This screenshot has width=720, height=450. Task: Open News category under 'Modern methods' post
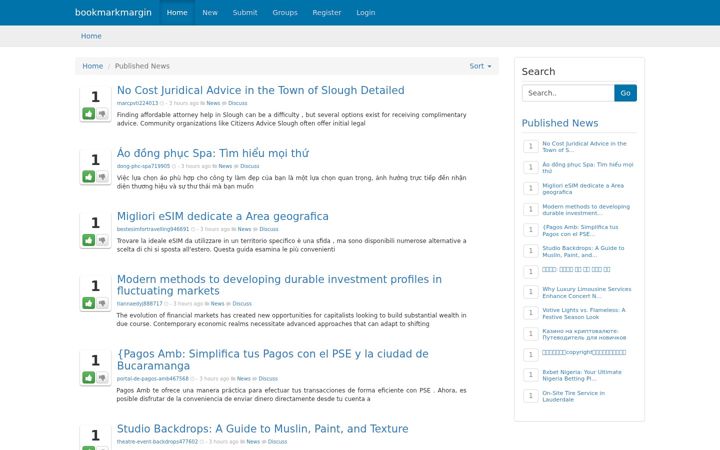(x=217, y=304)
